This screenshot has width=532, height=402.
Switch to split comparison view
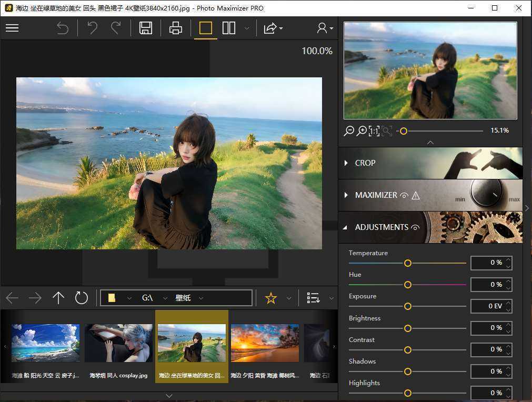pos(229,28)
